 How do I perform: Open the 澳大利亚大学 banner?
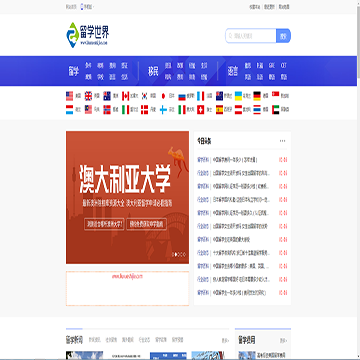coord(127,197)
